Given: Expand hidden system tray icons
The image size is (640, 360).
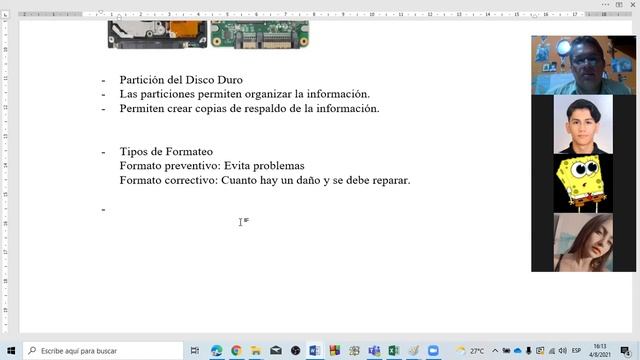Looking at the screenshot, I should point(495,351).
